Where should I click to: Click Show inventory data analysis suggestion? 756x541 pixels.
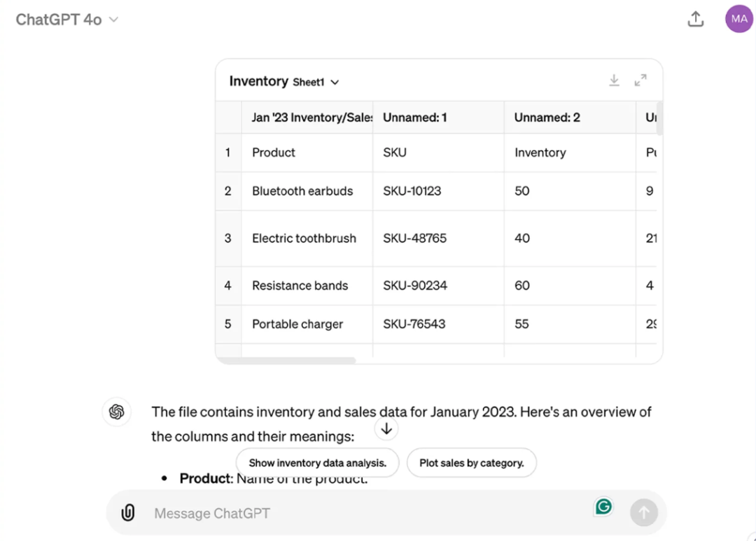tap(317, 463)
